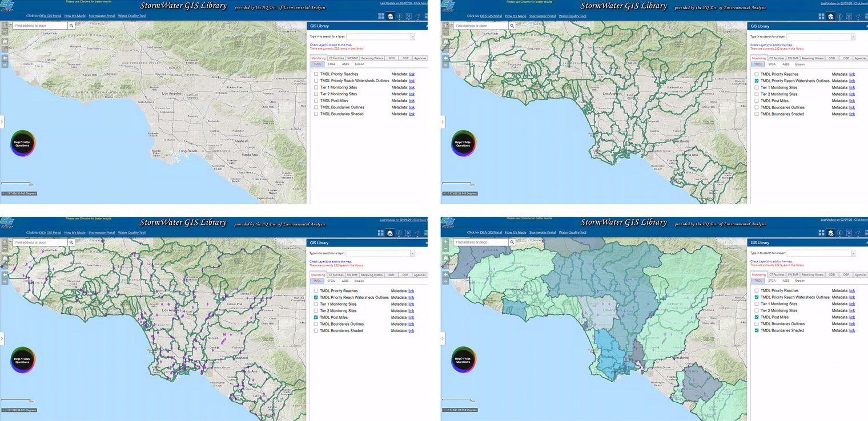Click next extent arrow in top-right screenshot
Screen dimensions: 868x421
(x=445, y=64)
